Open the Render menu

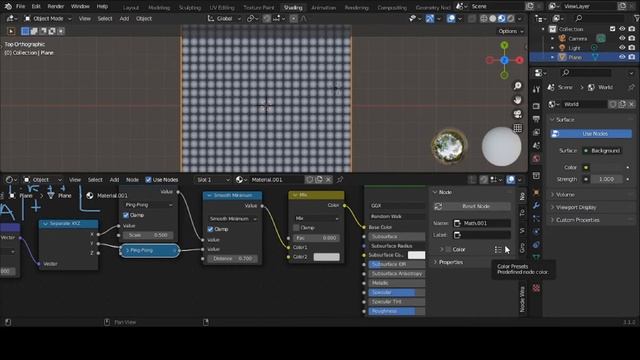pyautogui.click(x=56, y=7)
